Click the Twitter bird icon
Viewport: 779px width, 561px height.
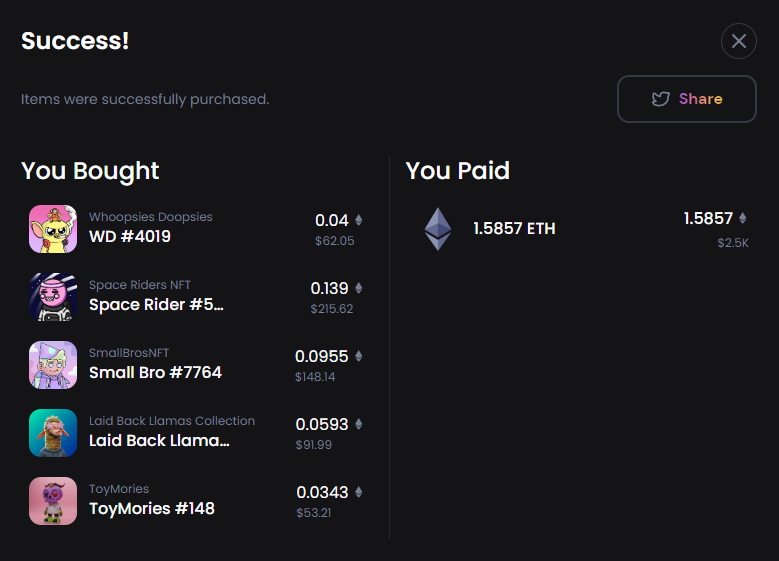point(661,99)
